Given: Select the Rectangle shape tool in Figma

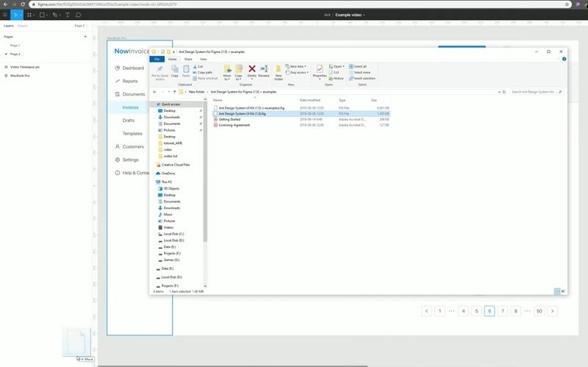Looking at the screenshot, I should 43,15.
